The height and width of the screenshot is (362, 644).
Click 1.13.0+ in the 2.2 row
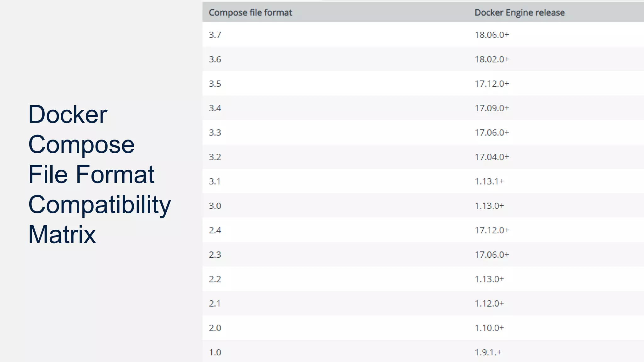coord(489,279)
